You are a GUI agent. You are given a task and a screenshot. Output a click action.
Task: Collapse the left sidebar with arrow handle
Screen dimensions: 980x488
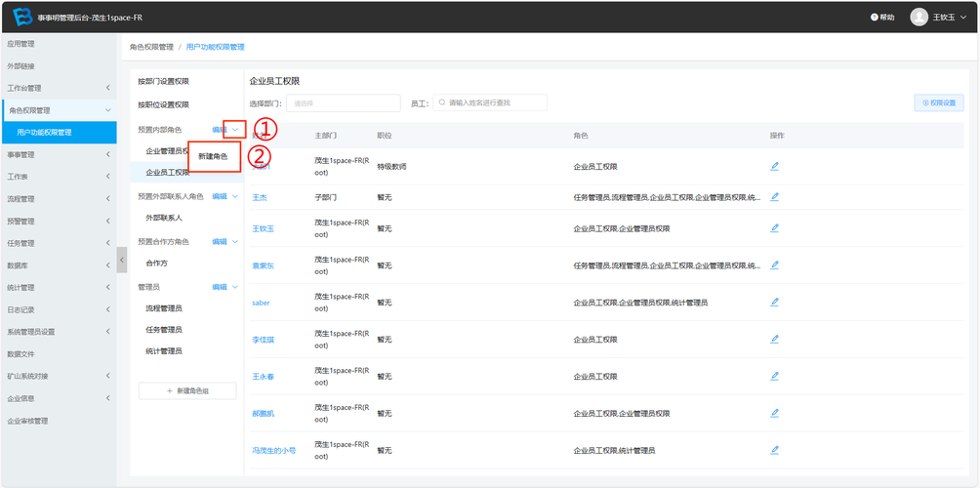click(x=122, y=260)
